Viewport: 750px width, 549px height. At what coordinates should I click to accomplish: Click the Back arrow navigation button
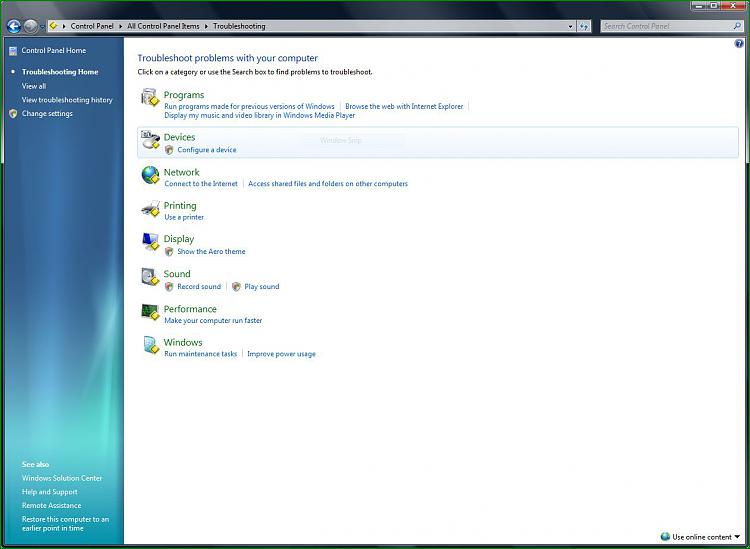tap(14, 26)
